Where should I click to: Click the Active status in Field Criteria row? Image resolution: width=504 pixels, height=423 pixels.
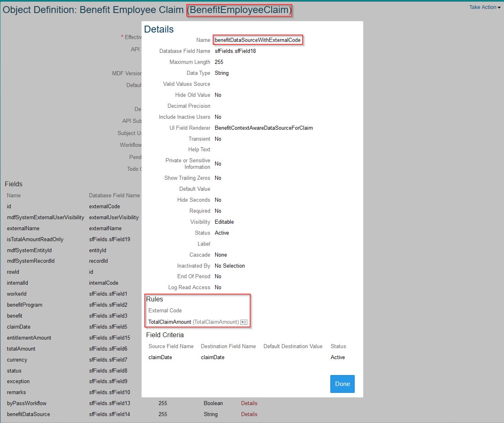point(338,357)
